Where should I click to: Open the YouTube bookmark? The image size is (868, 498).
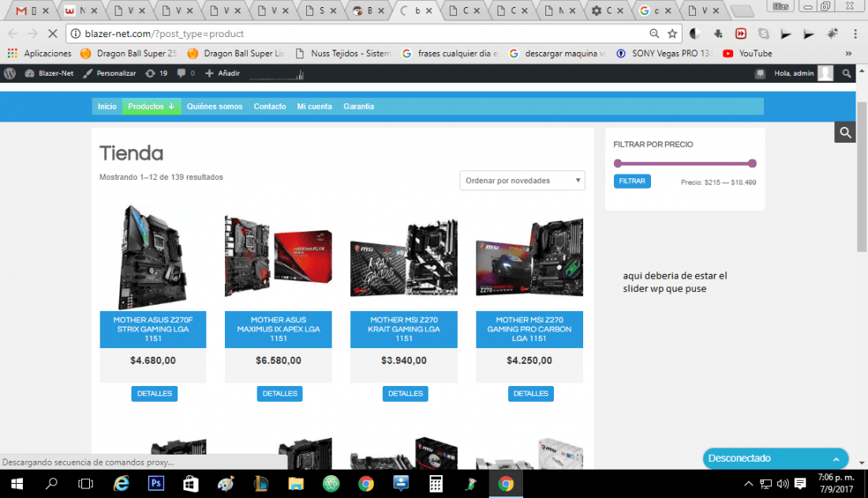pyautogui.click(x=747, y=53)
